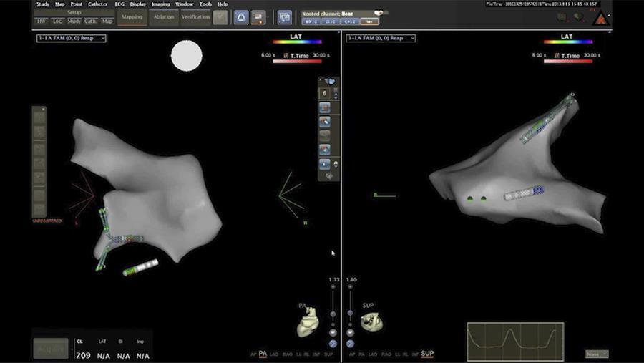The width and height of the screenshot is (644, 363).
Task: Click the left view grey expand arrow button
Action: 333,332
